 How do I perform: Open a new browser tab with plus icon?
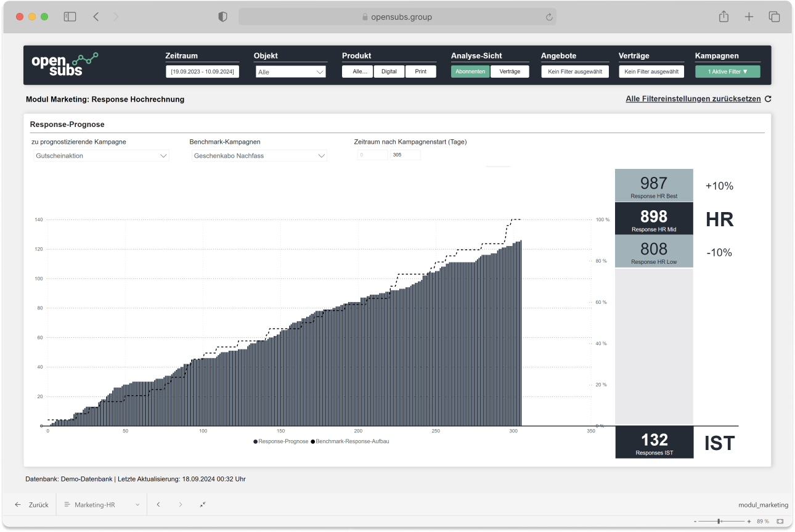[x=749, y=17]
